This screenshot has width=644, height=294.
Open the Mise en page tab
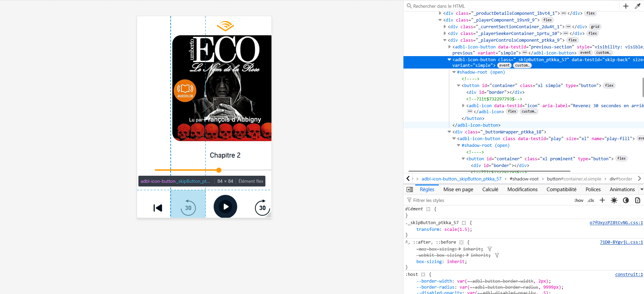point(458,190)
